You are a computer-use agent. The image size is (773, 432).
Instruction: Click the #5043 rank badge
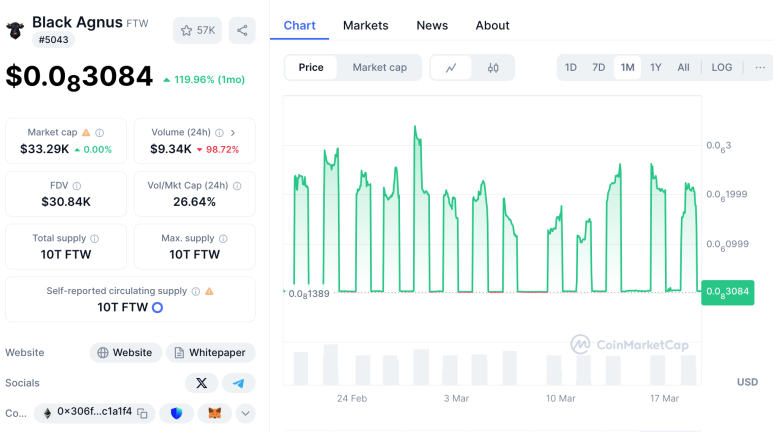(x=53, y=40)
